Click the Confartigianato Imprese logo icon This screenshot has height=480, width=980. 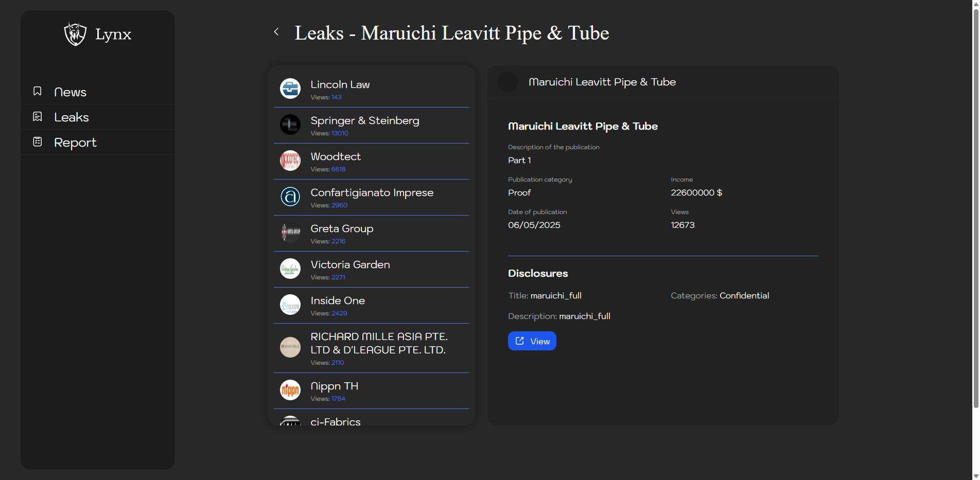click(x=290, y=197)
